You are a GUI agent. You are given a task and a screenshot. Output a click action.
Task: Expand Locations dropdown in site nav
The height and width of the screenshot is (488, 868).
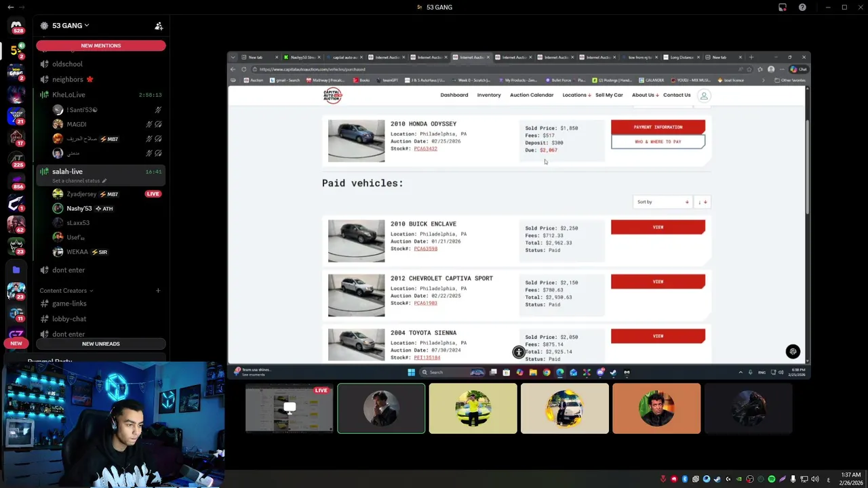coord(576,95)
